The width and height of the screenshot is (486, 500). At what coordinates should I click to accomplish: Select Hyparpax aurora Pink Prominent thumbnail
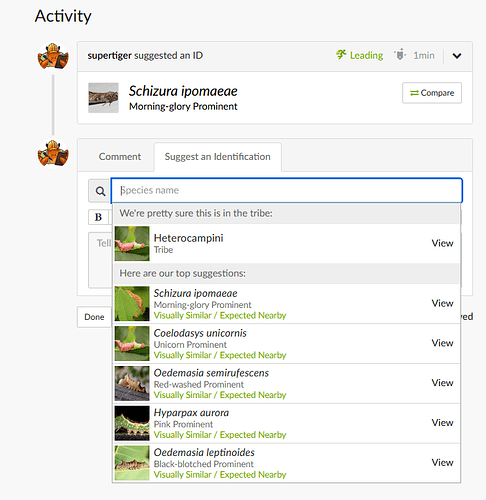(132, 423)
